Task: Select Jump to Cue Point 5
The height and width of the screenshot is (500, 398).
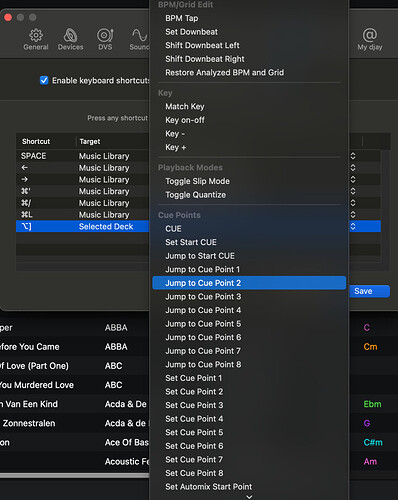Action: pyautogui.click(x=249, y=324)
